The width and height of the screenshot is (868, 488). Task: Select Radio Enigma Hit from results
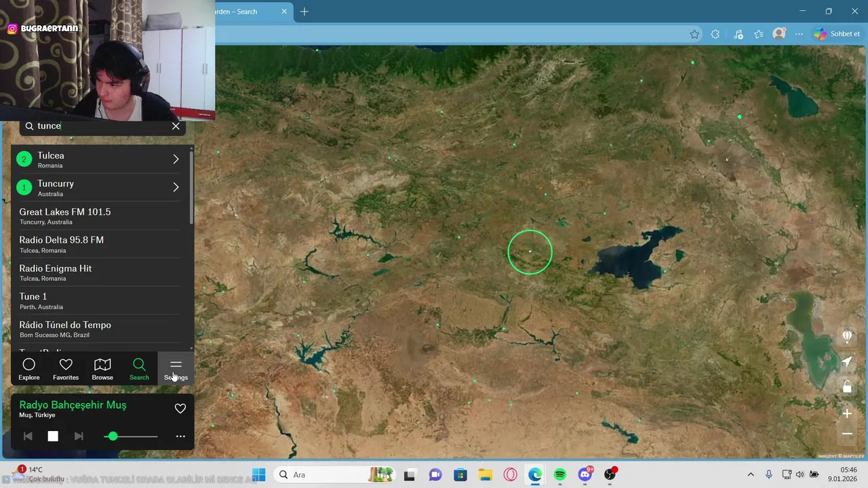tap(100, 272)
